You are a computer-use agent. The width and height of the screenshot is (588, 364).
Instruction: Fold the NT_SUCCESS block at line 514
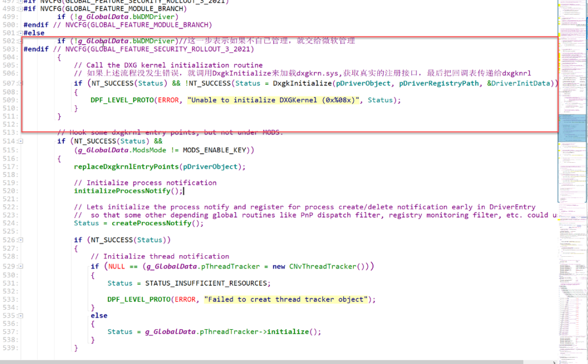(x=21, y=141)
